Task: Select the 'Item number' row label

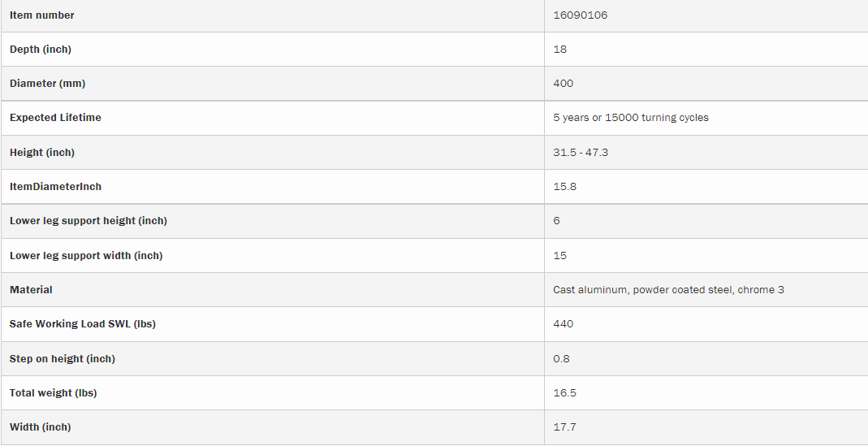Action: click(x=42, y=15)
